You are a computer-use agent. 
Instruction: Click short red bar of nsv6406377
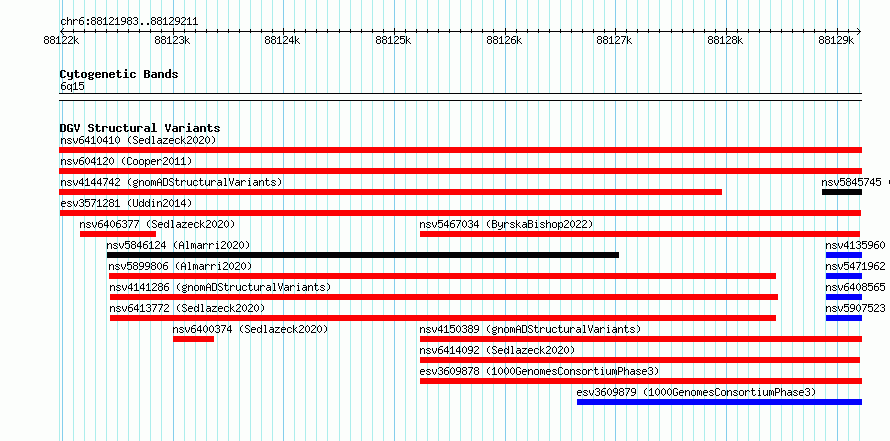click(118, 234)
